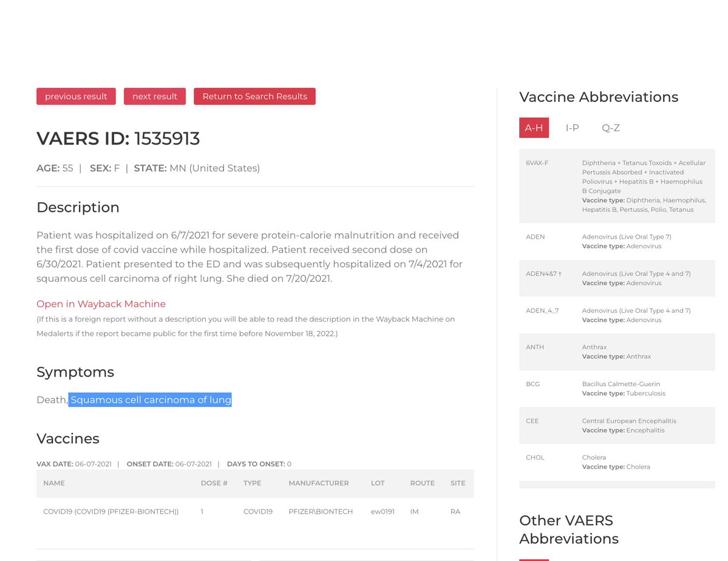This screenshot has height=561, width=728.
Task: Select the BCG Bacillus Calmette-Guerin entry
Action: [x=617, y=389]
